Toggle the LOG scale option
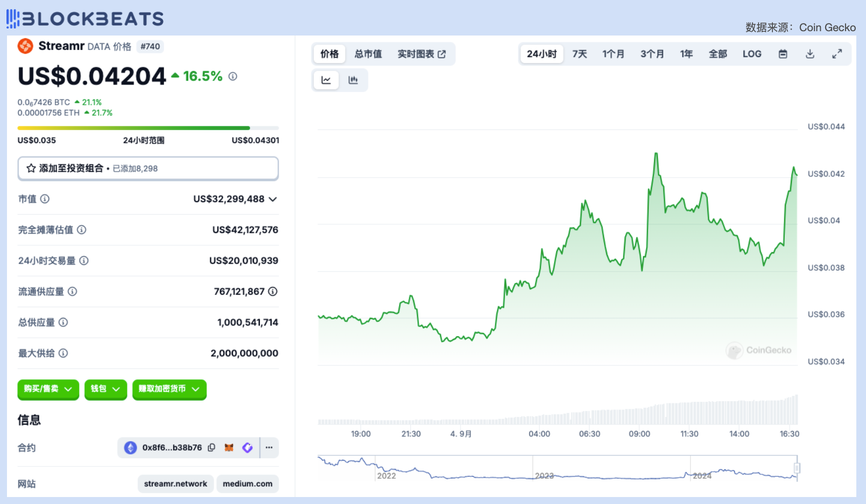Screen dimensions: 866x504 pos(751,54)
